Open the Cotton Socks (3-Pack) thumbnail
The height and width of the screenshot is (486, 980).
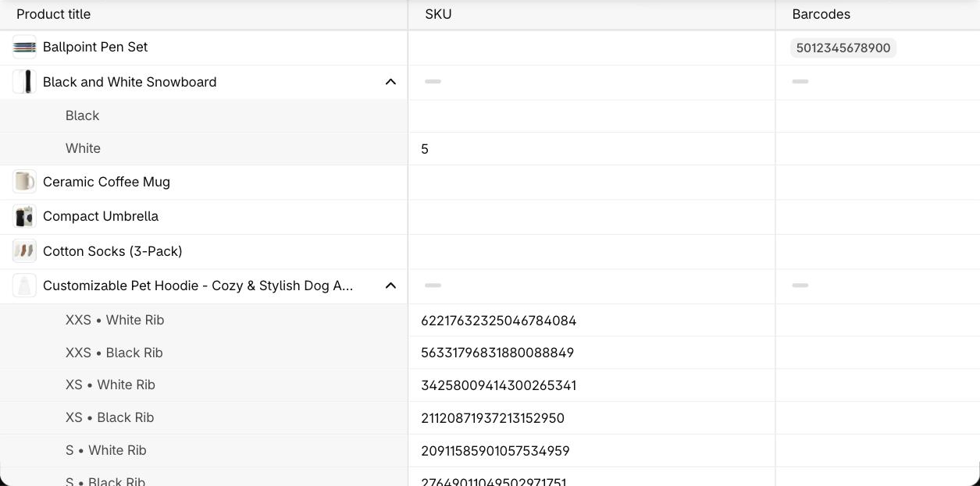coord(24,251)
